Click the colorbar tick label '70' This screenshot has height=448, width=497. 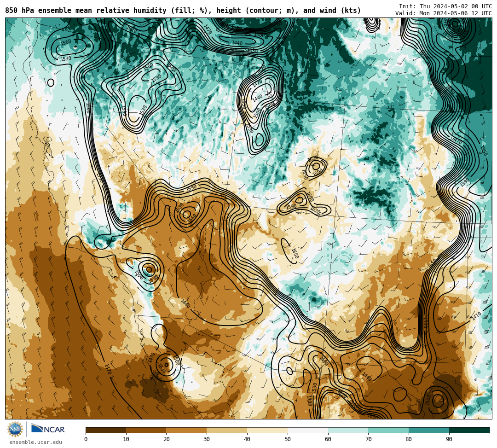(368, 439)
